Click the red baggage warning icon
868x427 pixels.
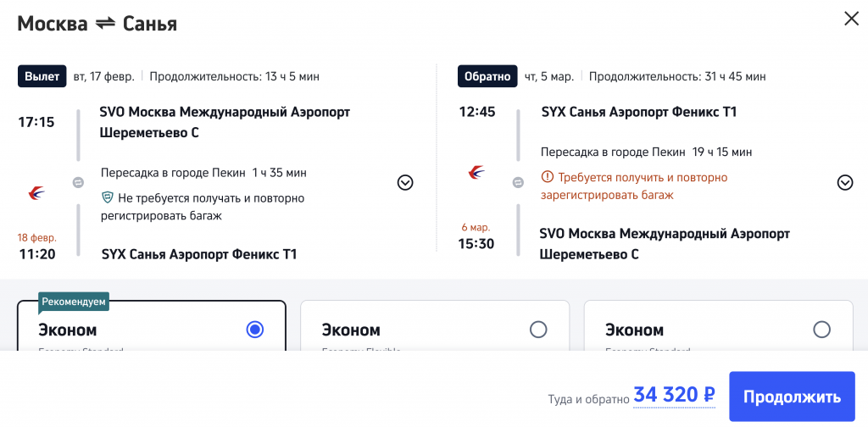(547, 178)
